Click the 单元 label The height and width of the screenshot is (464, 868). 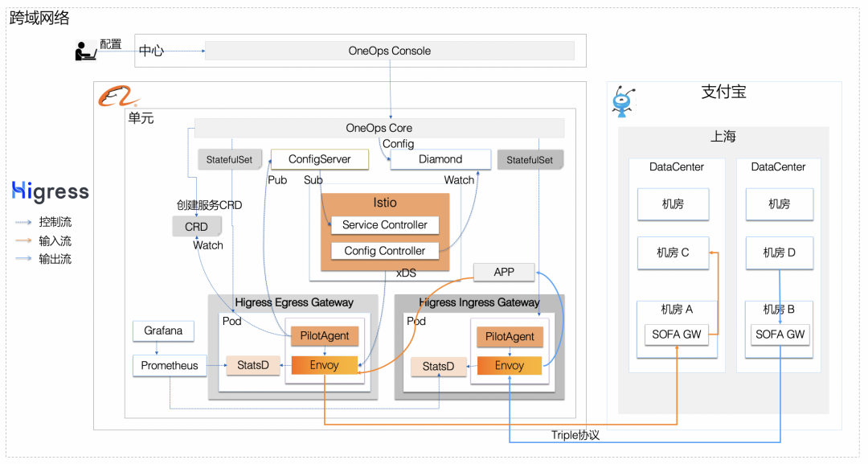tap(141, 118)
